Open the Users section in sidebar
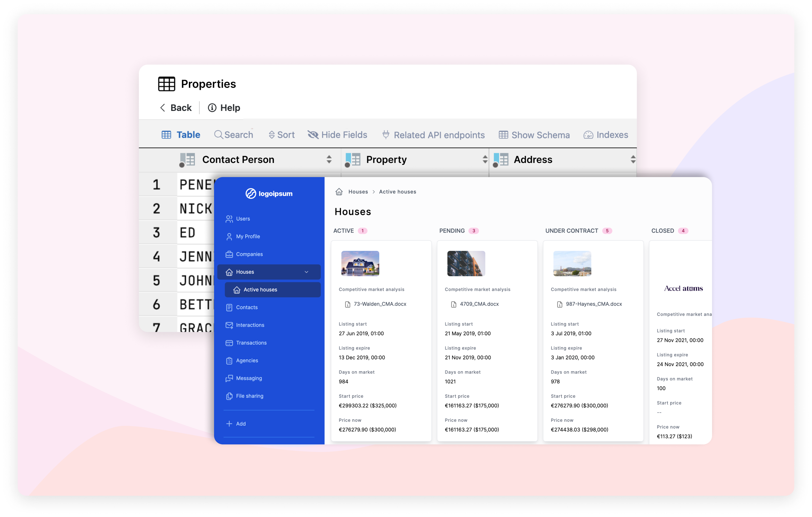The width and height of the screenshot is (812, 517). 229,219
